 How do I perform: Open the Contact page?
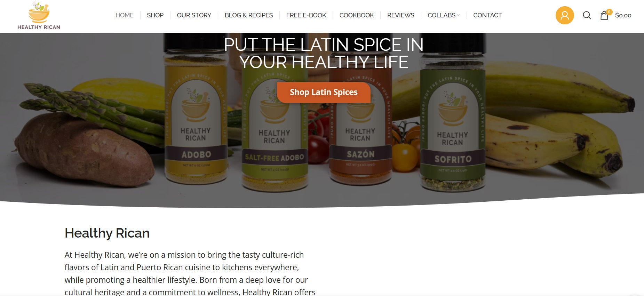[x=487, y=15]
